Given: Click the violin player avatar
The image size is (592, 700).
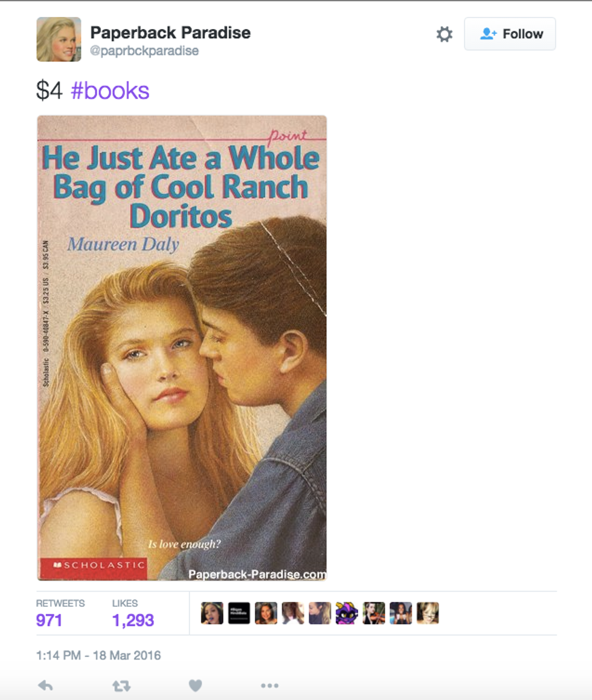Looking at the screenshot, I should coord(374,613).
